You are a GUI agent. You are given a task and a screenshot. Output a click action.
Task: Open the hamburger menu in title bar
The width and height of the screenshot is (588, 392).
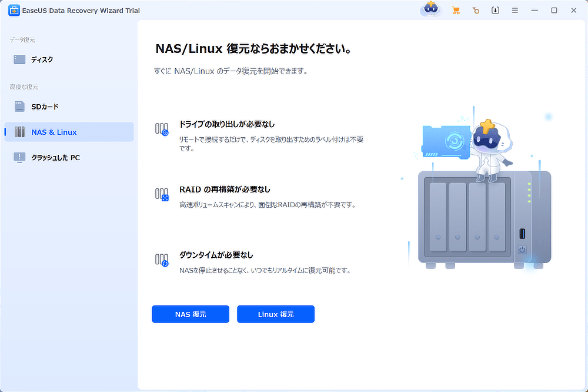(515, 11)
